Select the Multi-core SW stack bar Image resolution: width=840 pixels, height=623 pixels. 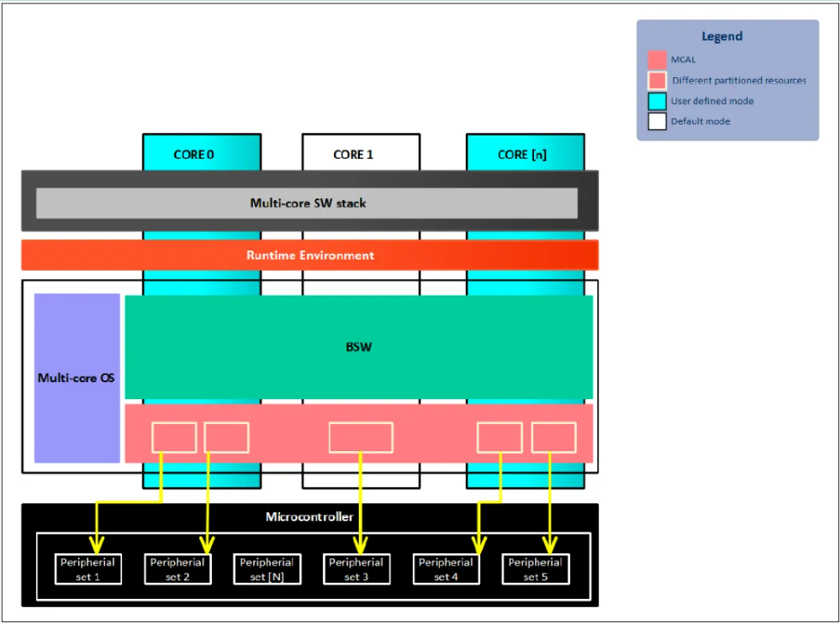[307, 203]
